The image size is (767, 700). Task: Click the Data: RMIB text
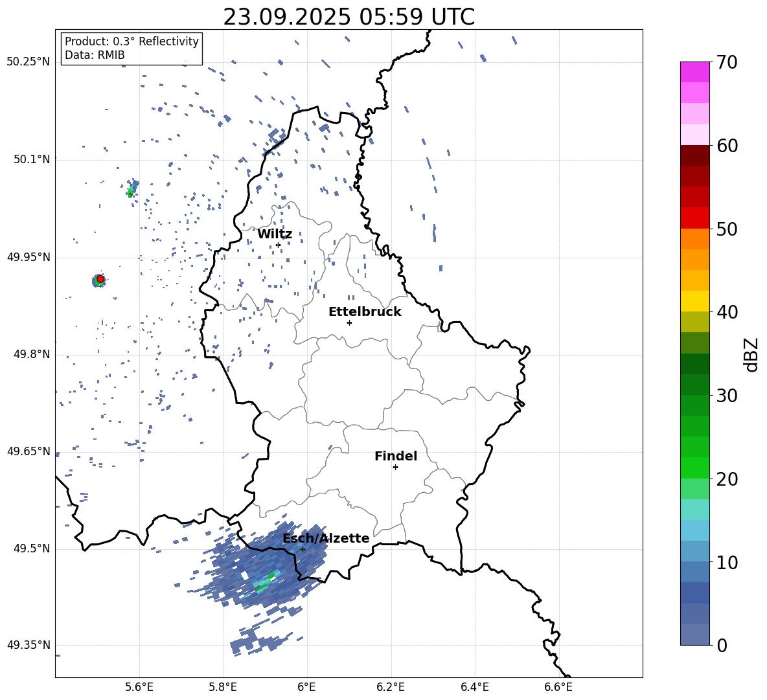pos(95,55)
